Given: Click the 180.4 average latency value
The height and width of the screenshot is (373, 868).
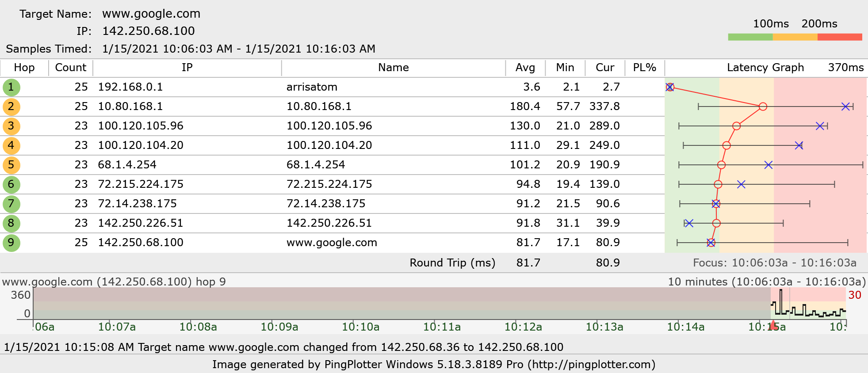Looking at the screenshot, I should (525, 107).
